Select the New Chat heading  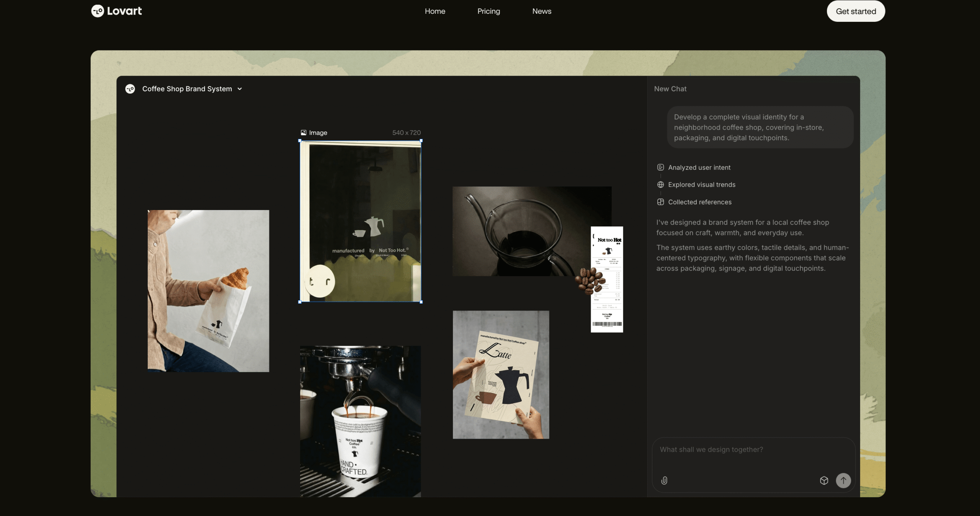tap(670, 88)
